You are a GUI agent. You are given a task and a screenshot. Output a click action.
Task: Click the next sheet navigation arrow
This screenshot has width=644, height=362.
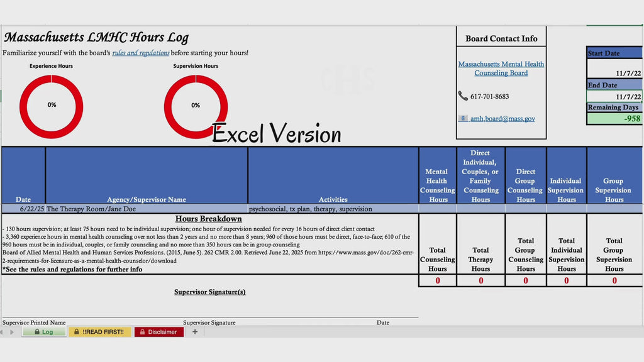[x=12, y=332]
